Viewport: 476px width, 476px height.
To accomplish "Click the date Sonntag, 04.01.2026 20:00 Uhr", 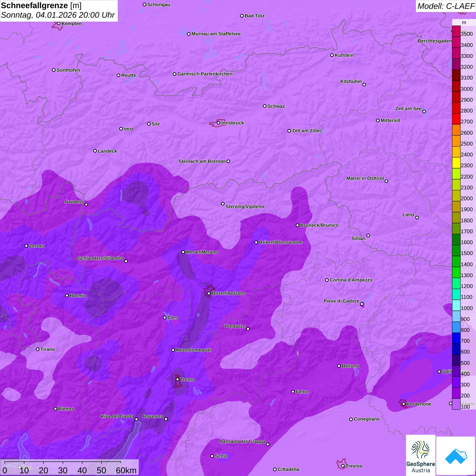I will 58,15.
